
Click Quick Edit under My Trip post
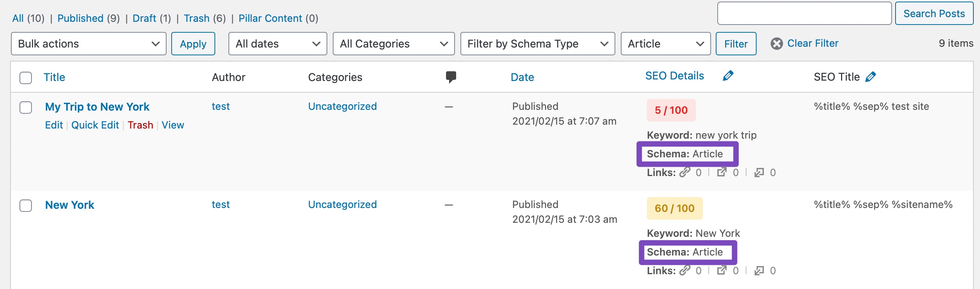click(95, 125)
